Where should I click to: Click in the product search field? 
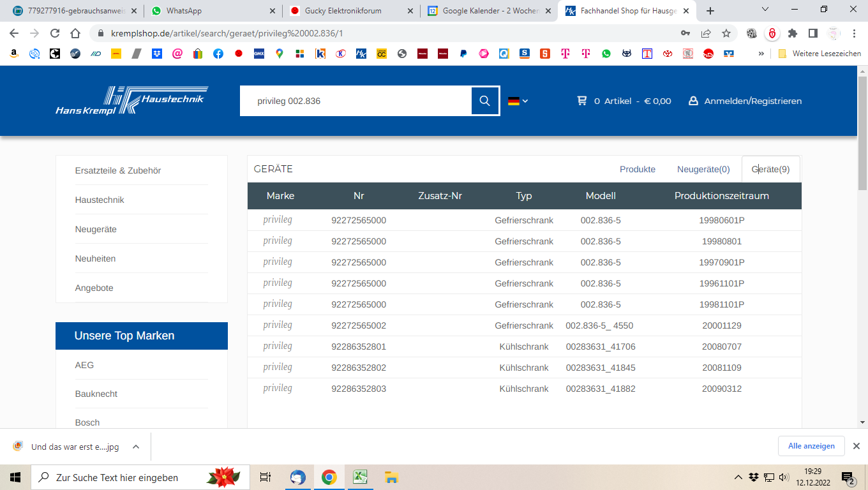tap(355, 101)
